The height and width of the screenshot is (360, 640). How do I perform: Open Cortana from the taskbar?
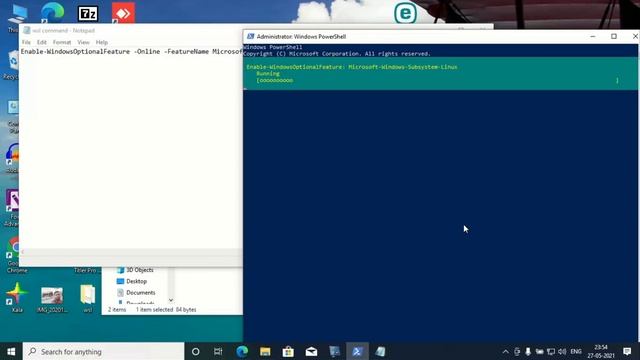pyautogui.click(x=196, y=351)
